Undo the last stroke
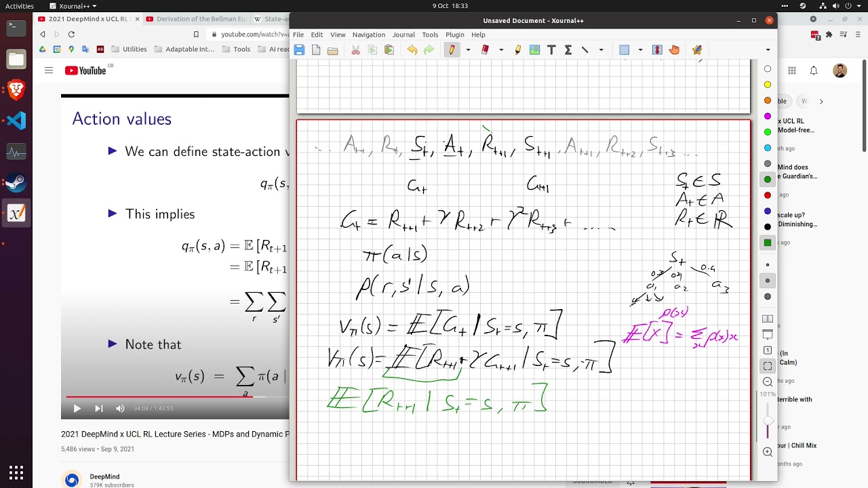 pyautogui.click(x=412, y=49)
